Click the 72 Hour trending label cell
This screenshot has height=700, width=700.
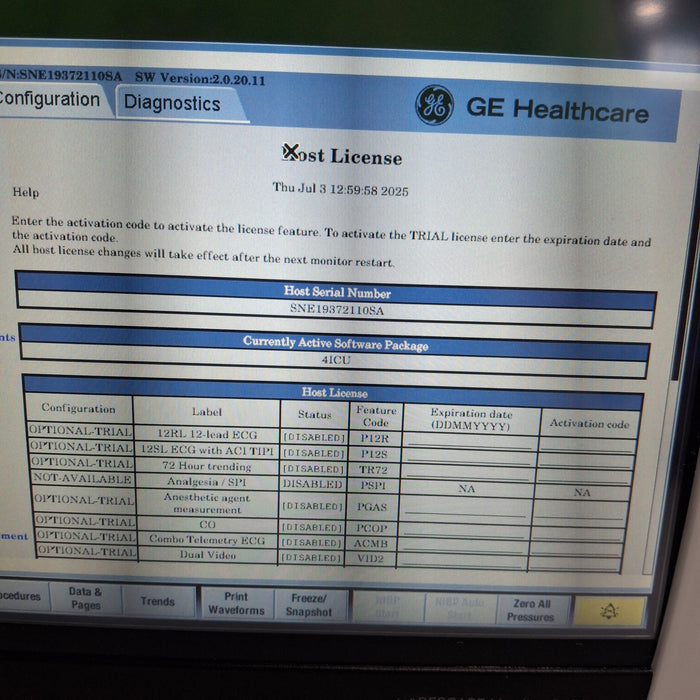(207, 467)
